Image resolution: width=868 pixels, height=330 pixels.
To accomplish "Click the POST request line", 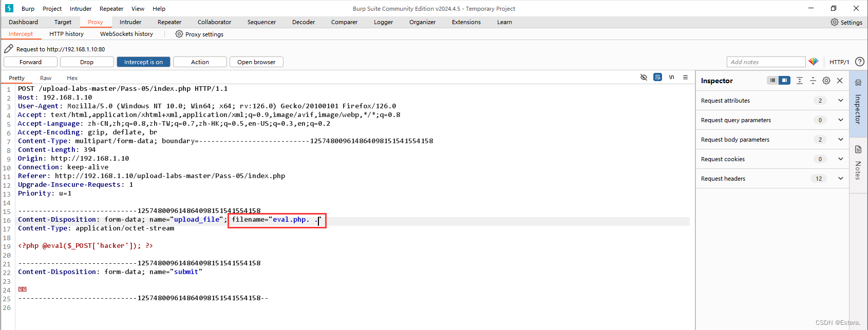I will point(123,89).
